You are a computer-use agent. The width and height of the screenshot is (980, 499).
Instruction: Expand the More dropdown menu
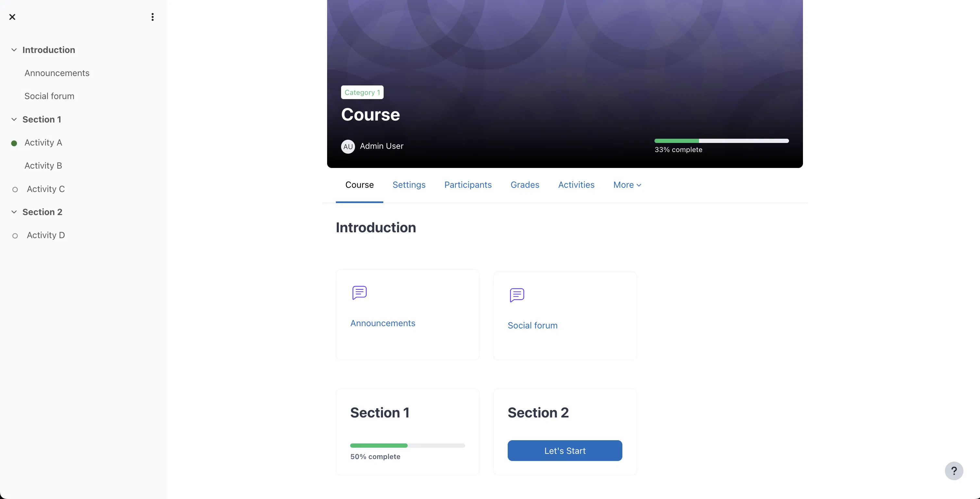click(627, 185)
